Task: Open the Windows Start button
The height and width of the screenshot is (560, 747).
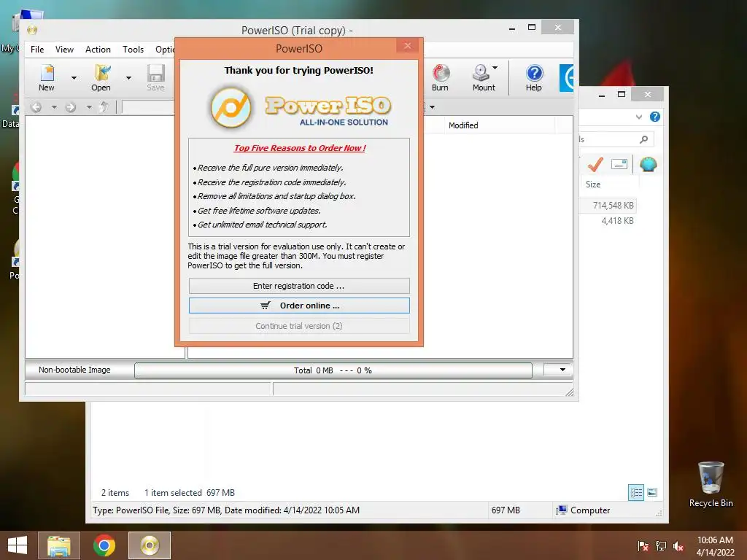Action: 18,545
